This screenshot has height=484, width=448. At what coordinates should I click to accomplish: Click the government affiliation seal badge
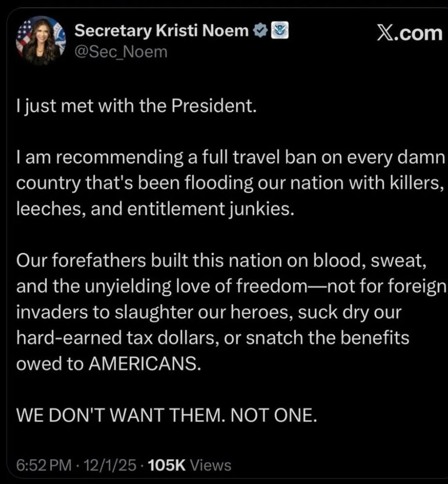(x=278, y=32)
